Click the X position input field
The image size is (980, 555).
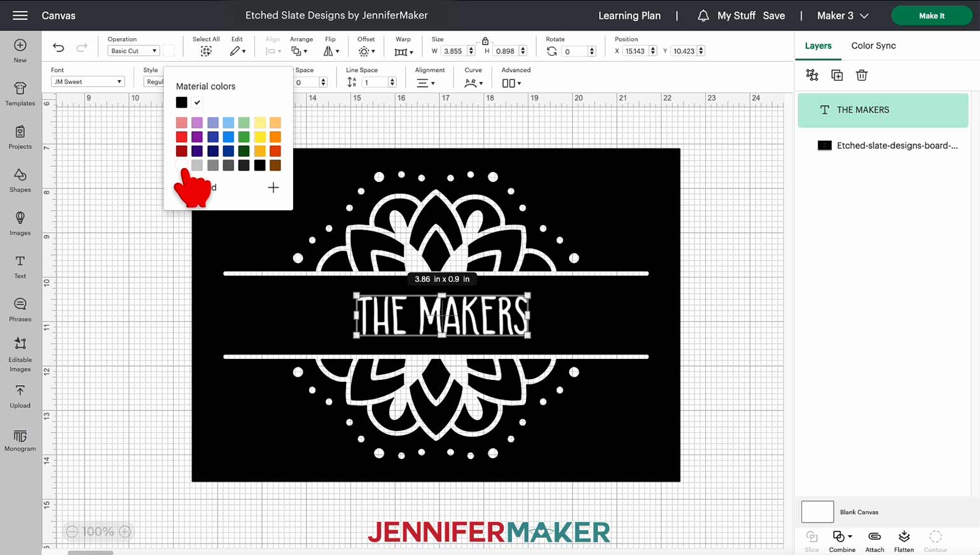[x=635, y=51]
